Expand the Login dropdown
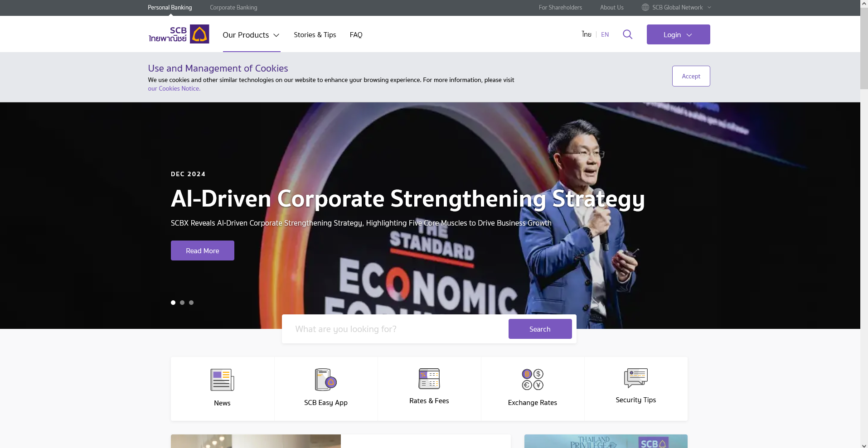Viewport: 868px width, 448px height. click(x=678, y=34)
